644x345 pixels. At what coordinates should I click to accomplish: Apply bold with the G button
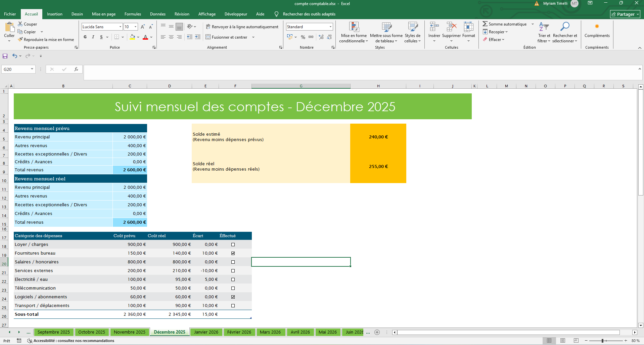[85, 37]
